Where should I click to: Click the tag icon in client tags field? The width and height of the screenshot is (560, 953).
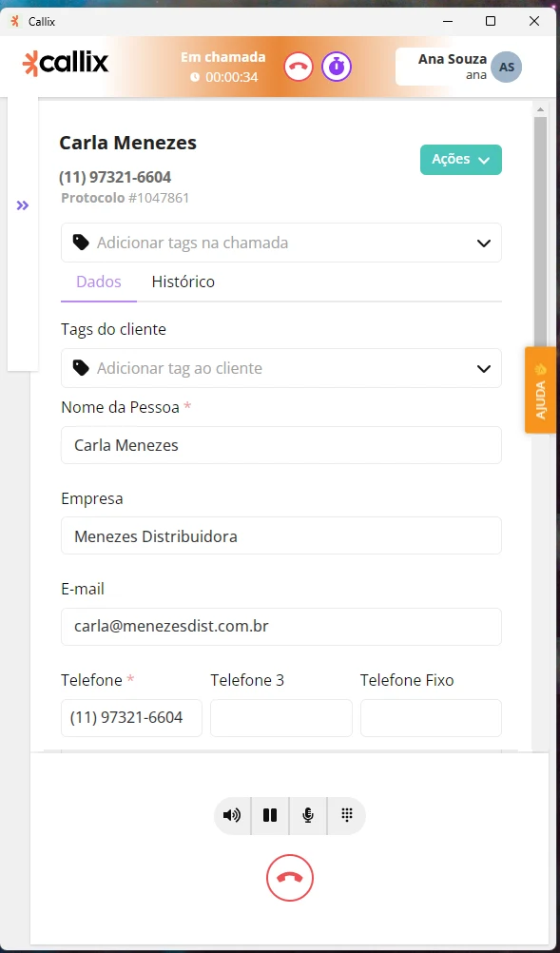[x=81, y=368]
